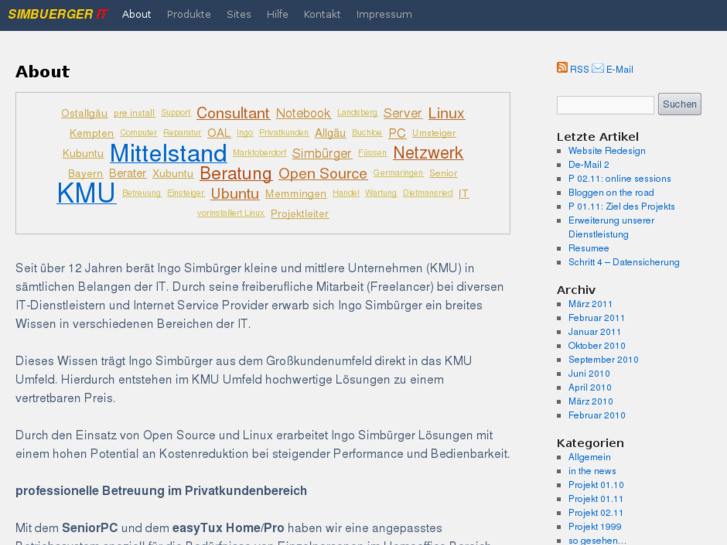Open the Produkte menu item
Viewport: 727px width, 545px height.
click(x=189, y=14)
